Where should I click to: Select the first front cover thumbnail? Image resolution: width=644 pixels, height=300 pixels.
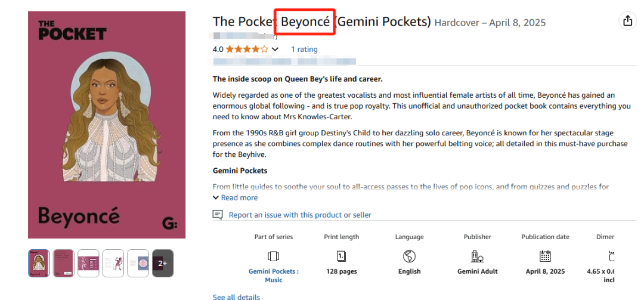click(39, 263)
